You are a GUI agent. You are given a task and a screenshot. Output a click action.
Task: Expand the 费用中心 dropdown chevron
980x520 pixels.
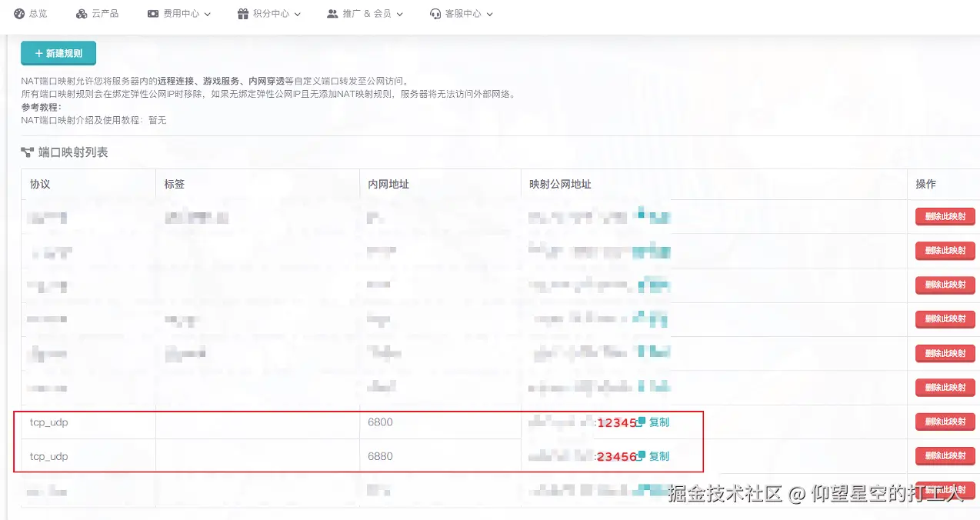(x=208, y=14)
